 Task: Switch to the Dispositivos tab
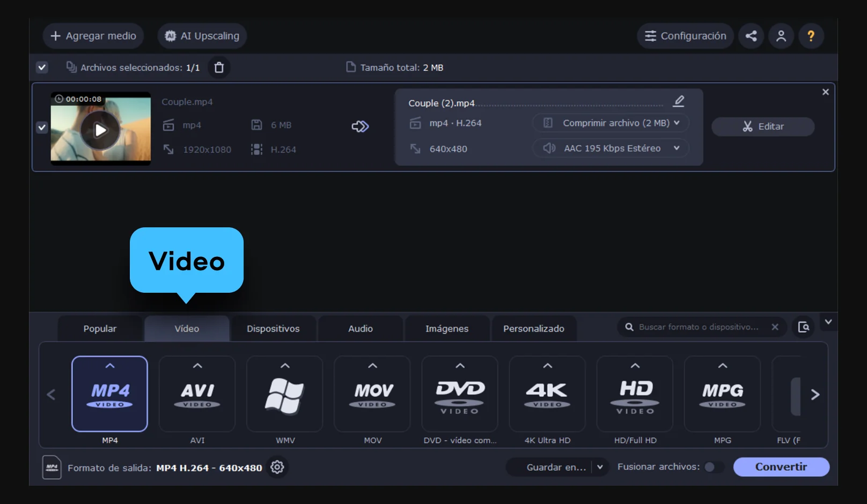point(273,329)
